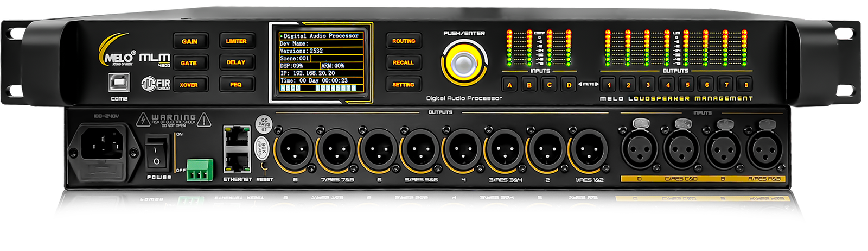Click 'MELO LOUDSPEAKER MANAGEMENT' text
868x251 pixels.
pyautogui.click(x=676, y=99)
